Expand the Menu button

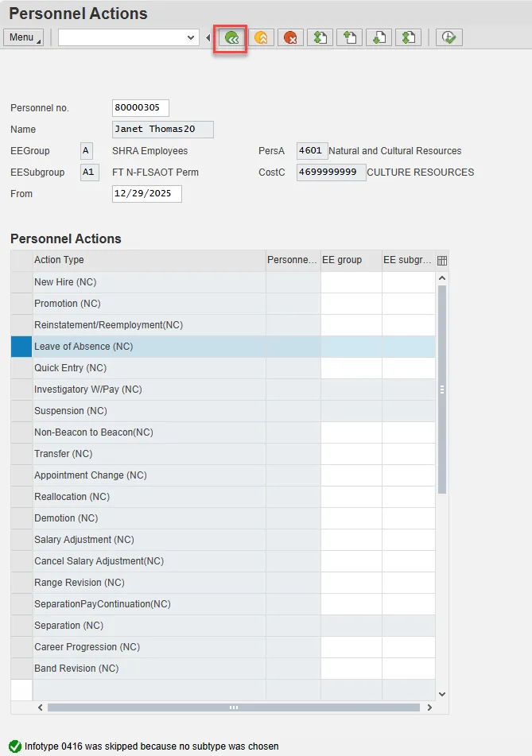[24, 37]
